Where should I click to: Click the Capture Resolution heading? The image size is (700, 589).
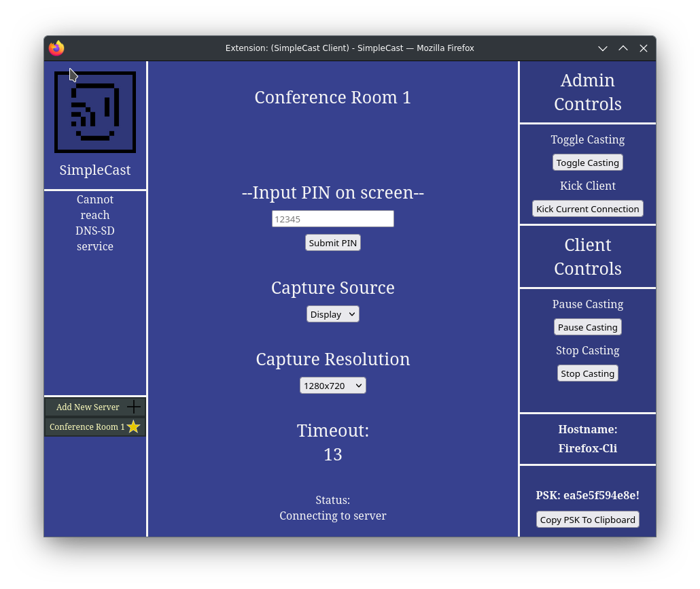[x=333, y=359]
